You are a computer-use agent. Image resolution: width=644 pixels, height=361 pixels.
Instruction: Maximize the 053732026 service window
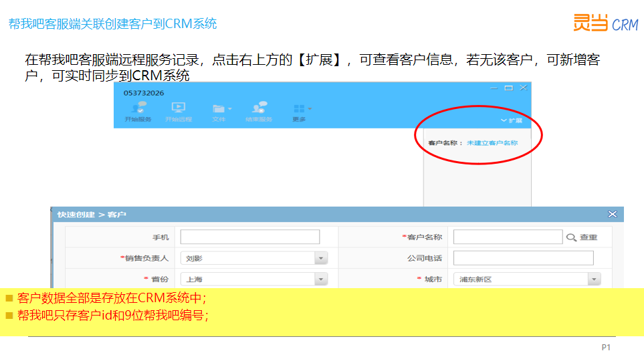[x=508, y=88]
